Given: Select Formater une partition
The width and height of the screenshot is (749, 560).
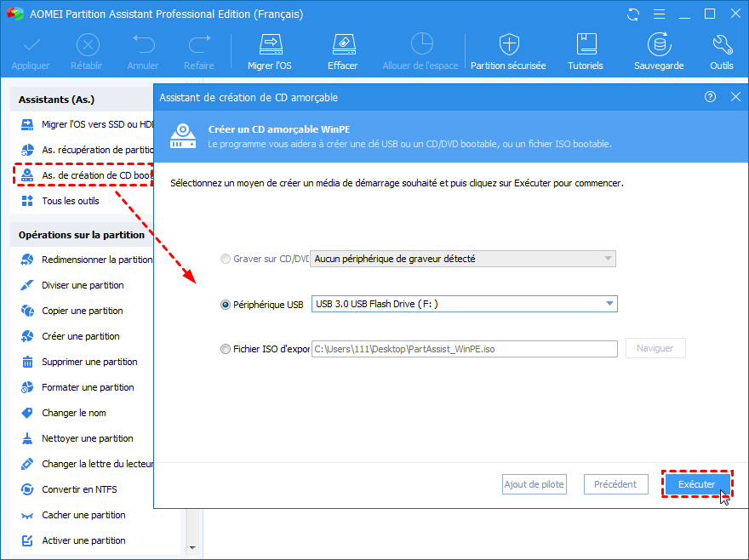Looking at the screenshot, I should coord(77,387).
